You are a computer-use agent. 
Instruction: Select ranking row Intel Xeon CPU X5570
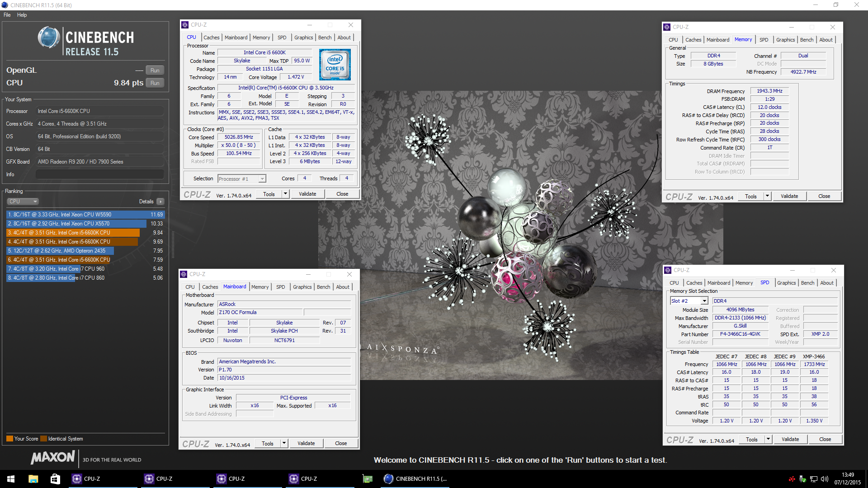pos(85,224)
